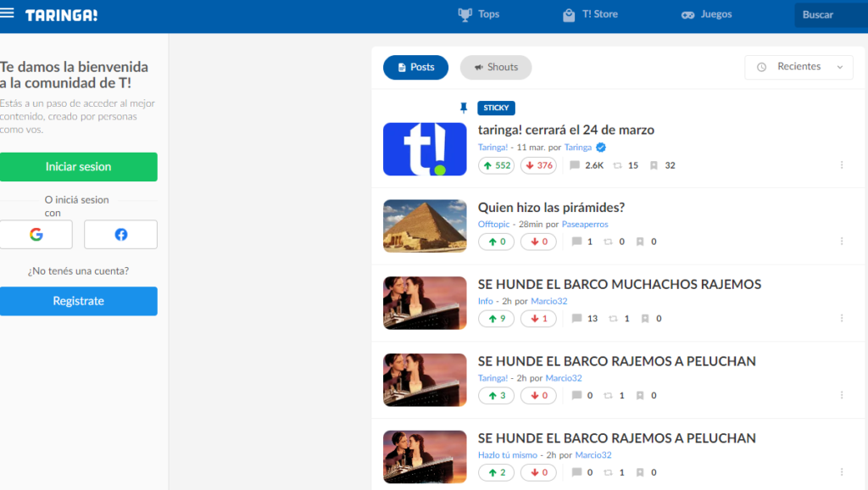Screen dimensions: 868x490
Task: Click the Facebook sign-in icon button
Action: (120, 235)
